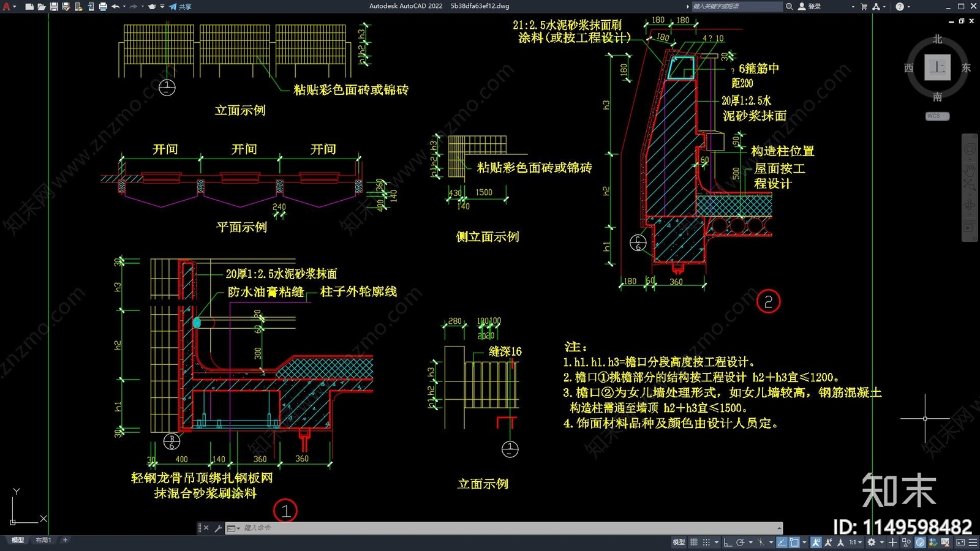
Task: Open status bar customization hamburger menu
Action: click(x=973, y=542)
